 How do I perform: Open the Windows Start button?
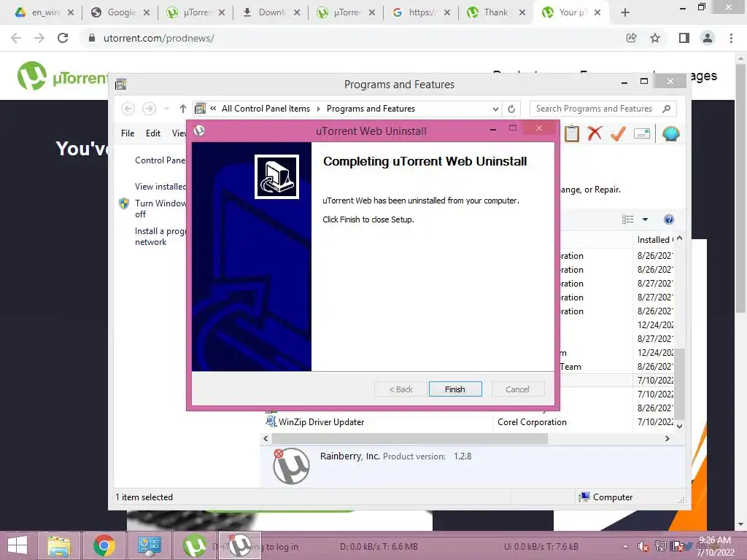pyautogui.click(x=18, y=545)
